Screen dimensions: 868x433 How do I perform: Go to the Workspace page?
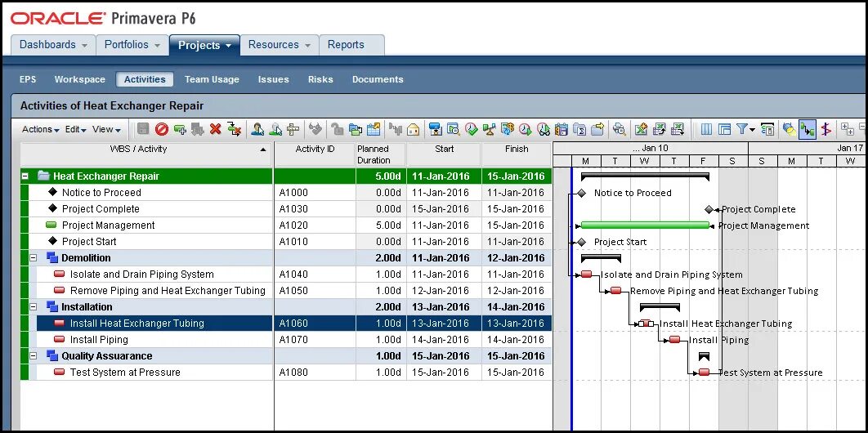tap(80, 79)
